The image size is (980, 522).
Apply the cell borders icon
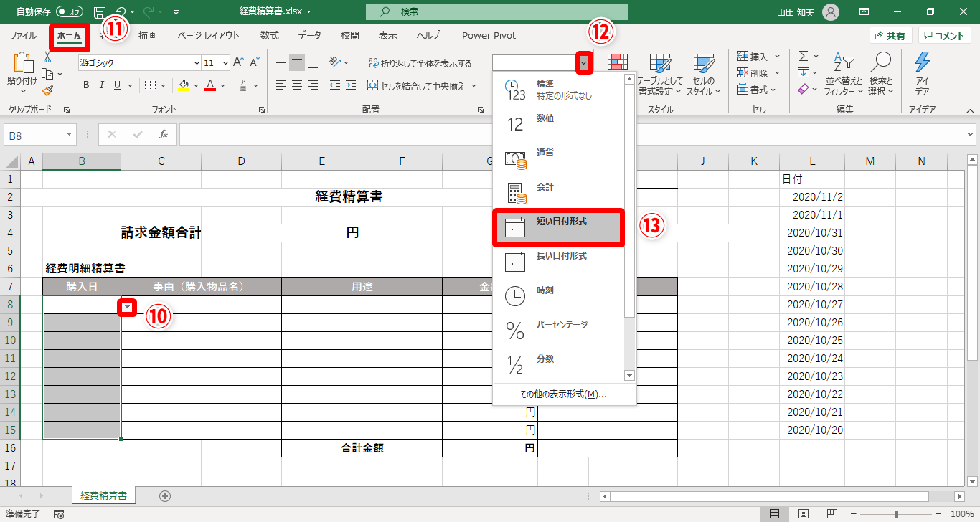(x=150, y=85)
